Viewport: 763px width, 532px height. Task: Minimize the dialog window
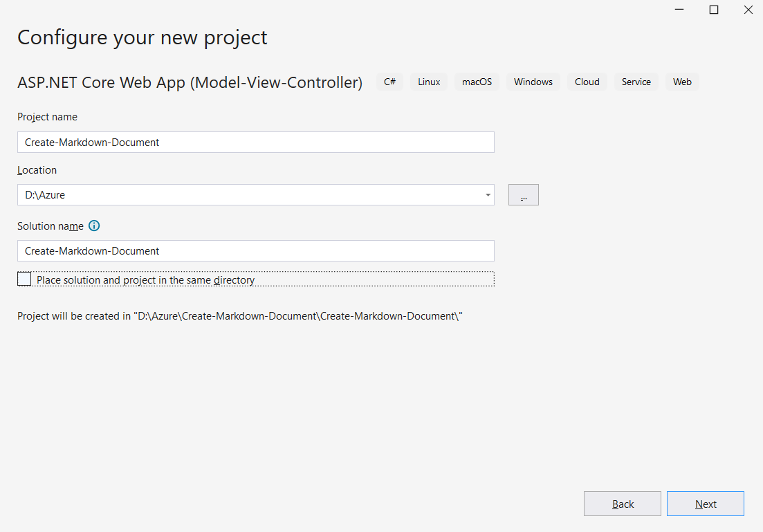(x=679, y=10)
